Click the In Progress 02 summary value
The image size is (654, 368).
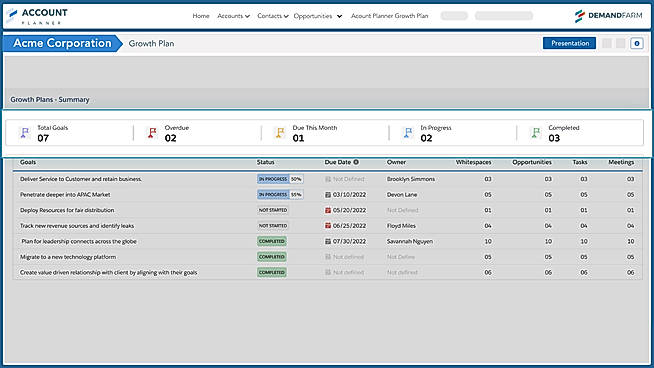click(426, 138)
